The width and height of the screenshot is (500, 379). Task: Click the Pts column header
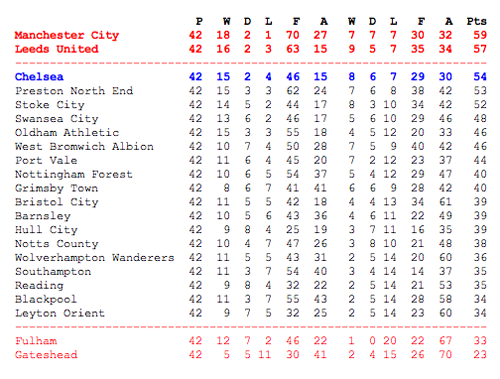click(x=476, y=22)
